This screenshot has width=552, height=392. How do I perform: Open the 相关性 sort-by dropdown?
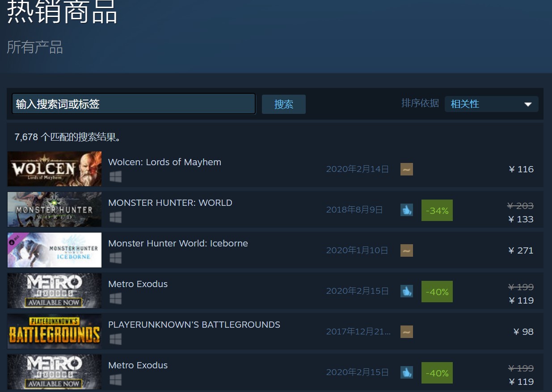click(492, 104)
